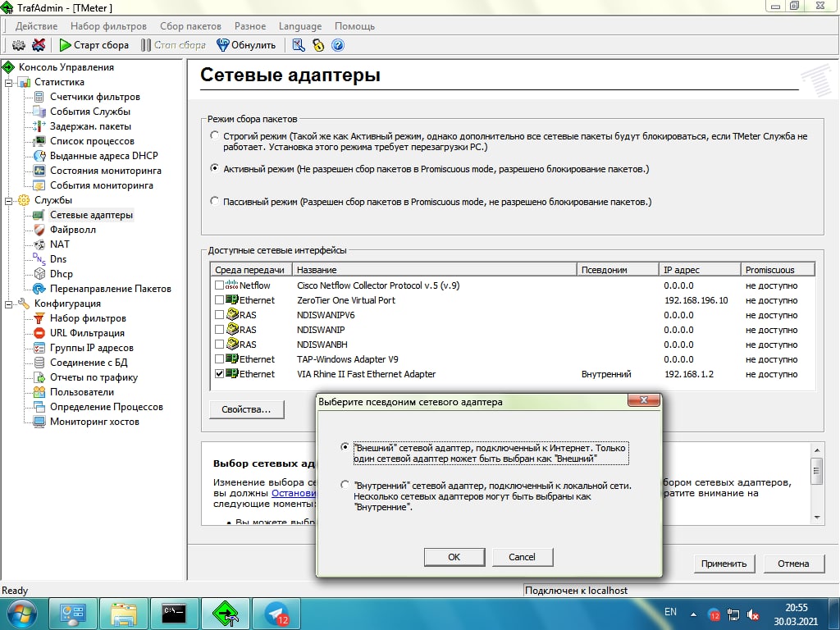
Task: Open События мониторинга tree item
Action: tap(101, 185)
